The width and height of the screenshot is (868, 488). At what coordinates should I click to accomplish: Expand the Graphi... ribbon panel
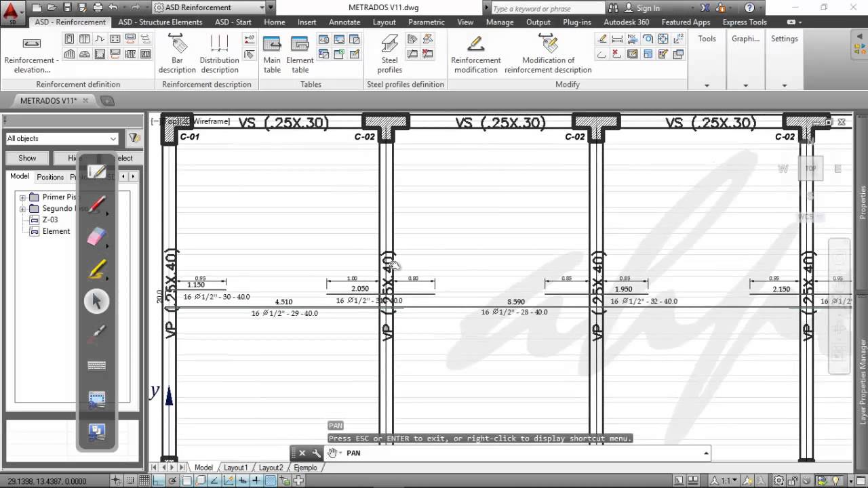click(x=745, y=85)
